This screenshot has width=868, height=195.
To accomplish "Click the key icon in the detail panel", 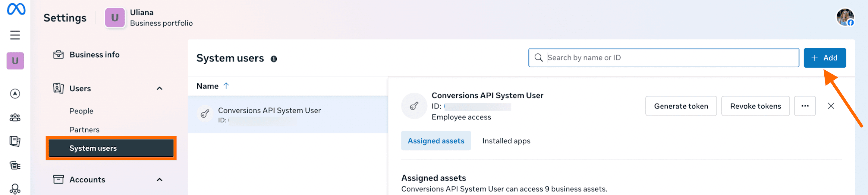I will pos(414,106).
